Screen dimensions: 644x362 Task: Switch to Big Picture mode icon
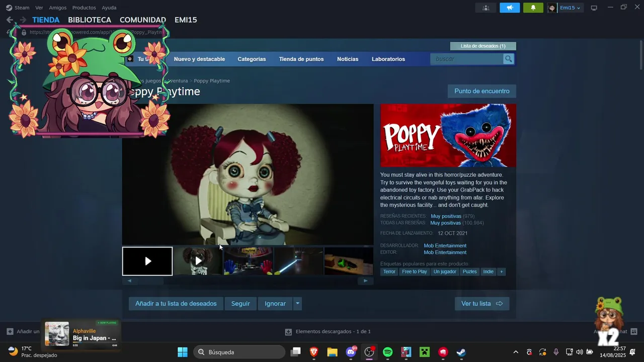point(594,8)
